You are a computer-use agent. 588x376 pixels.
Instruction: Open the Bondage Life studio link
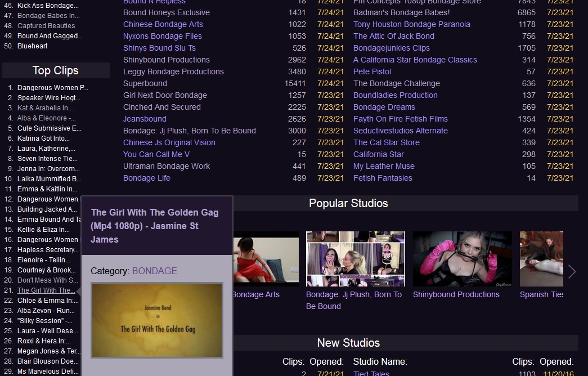(x=147, y=178)
